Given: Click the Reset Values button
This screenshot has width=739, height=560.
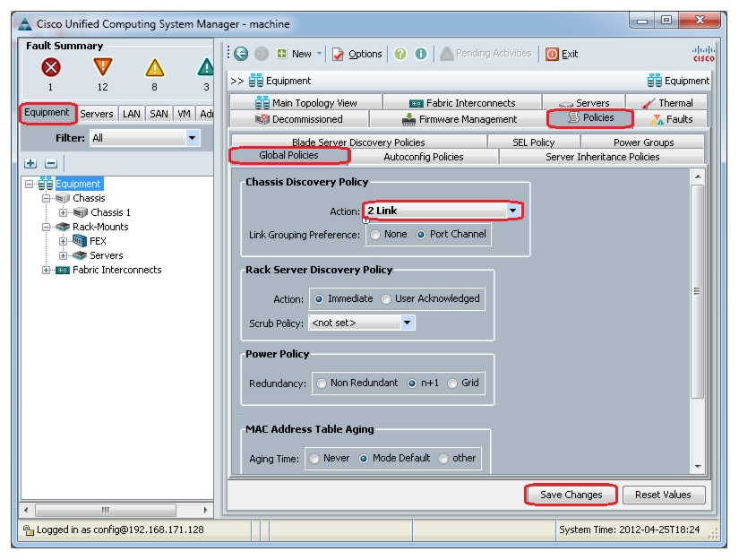Looking at the screenshot, I should (x=663, y=495).
